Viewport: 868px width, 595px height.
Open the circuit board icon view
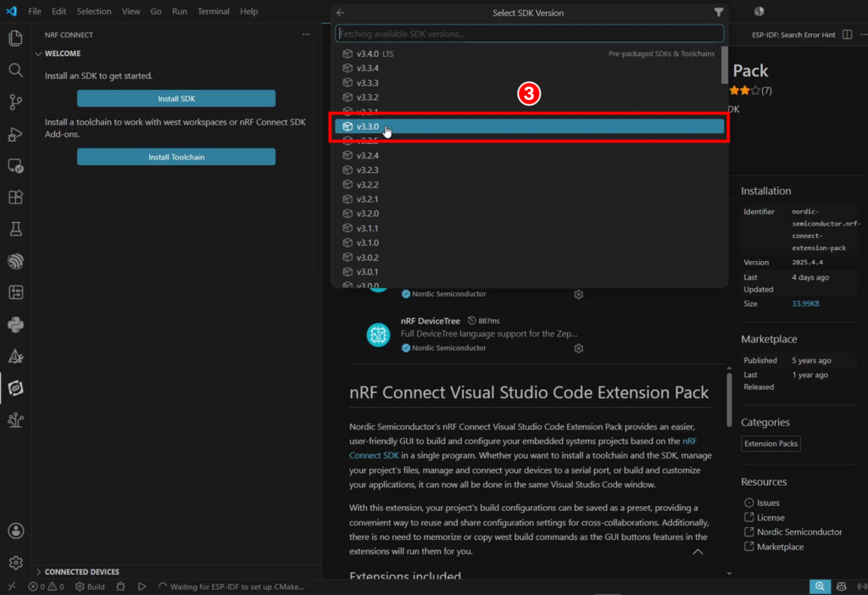point(15,292)
